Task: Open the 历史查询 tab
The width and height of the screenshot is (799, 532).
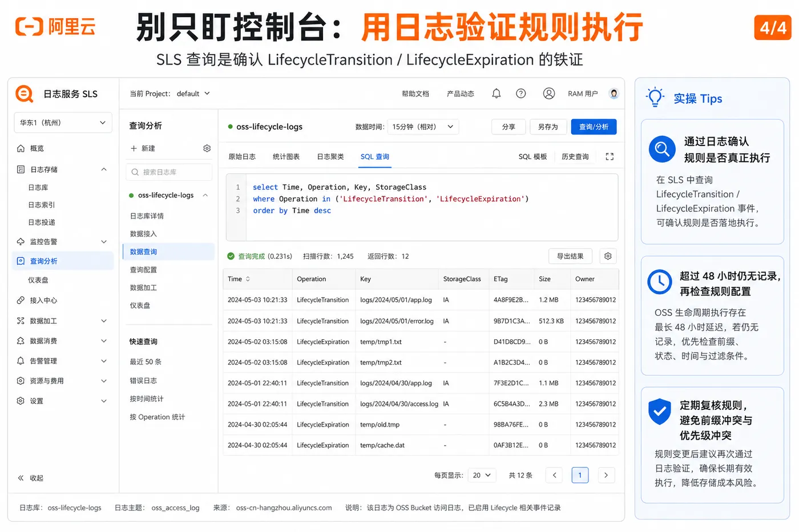Action: click(575, 157)
